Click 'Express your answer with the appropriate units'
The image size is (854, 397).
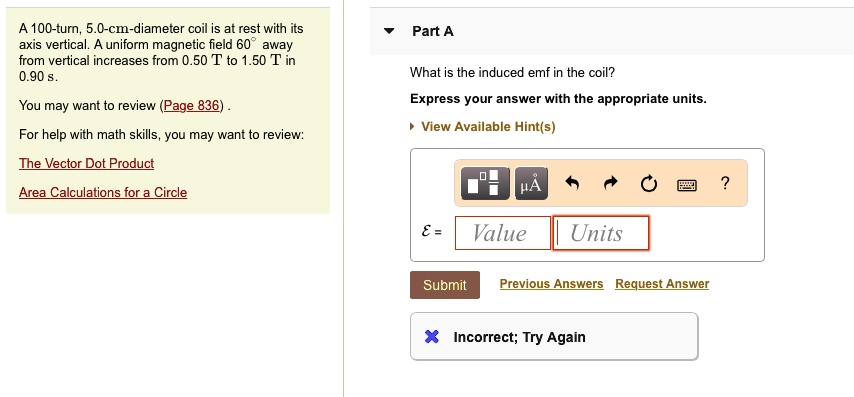[558, 99]
